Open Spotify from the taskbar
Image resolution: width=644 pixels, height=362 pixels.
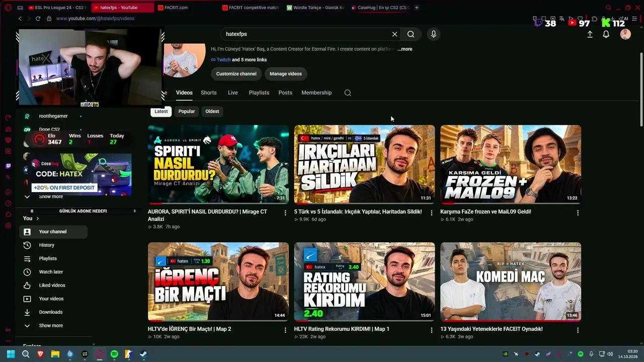[x=114, y=354]
